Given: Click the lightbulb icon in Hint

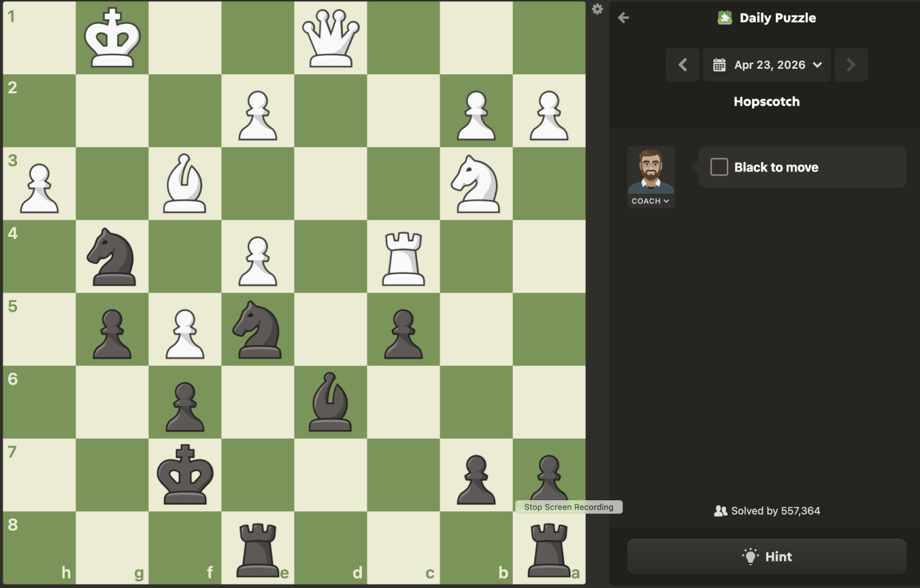Looking at the screenshot, I should [x=751, y=556].
